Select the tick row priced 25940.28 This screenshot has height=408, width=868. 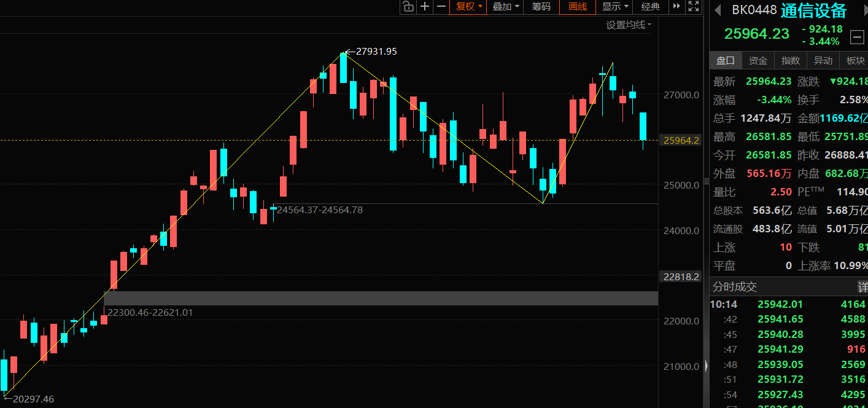[789, 334]
